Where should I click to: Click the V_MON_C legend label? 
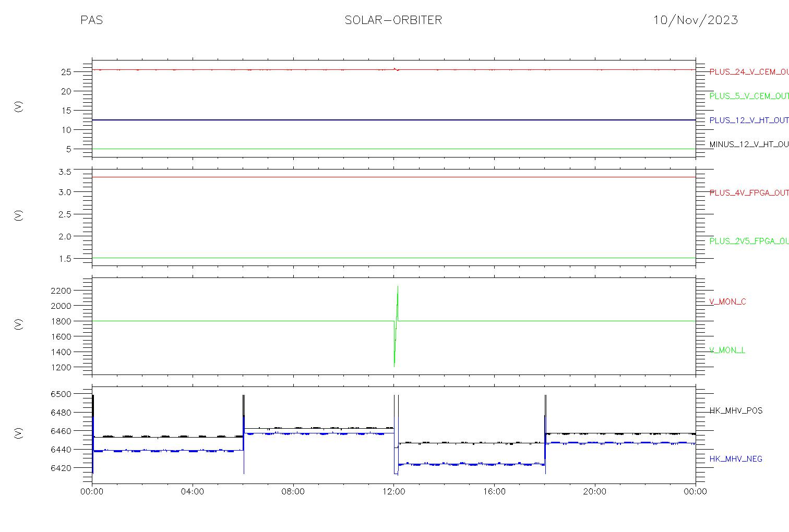pos(727,301)
